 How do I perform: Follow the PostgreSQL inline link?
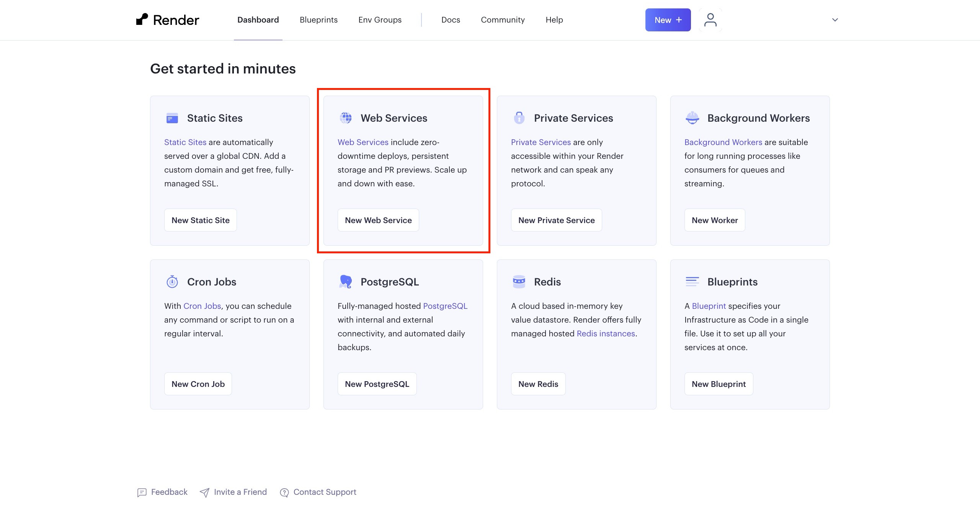[x=445, y=306]
